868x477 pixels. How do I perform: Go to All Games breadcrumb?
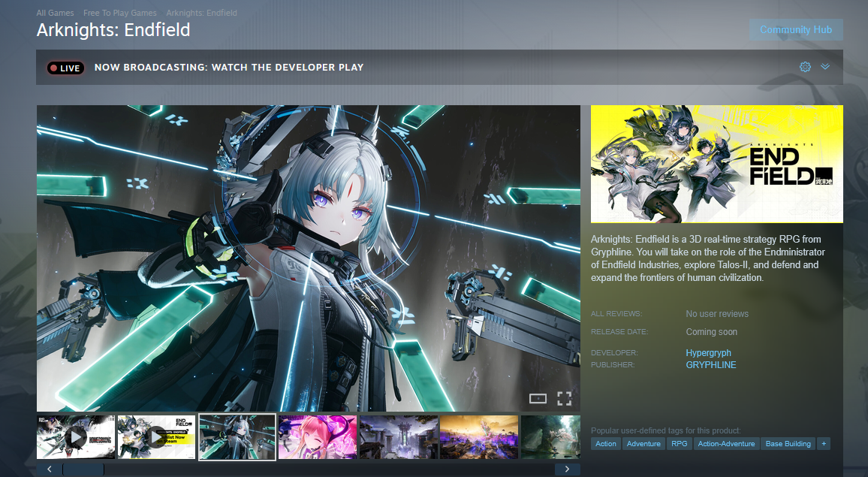[55, 13]
